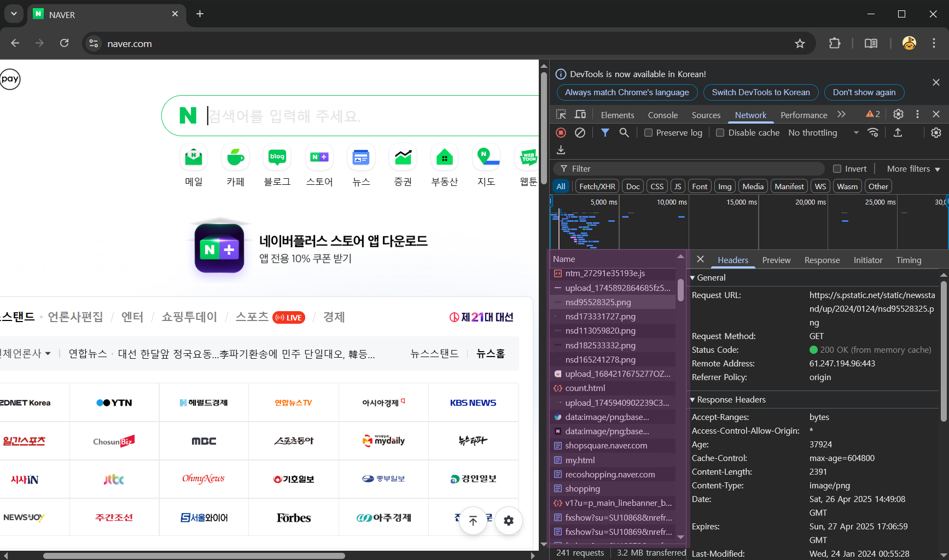This screenshot has width=949, height=560.
Task: Reload the Naver page
Action: click(64, 43)
